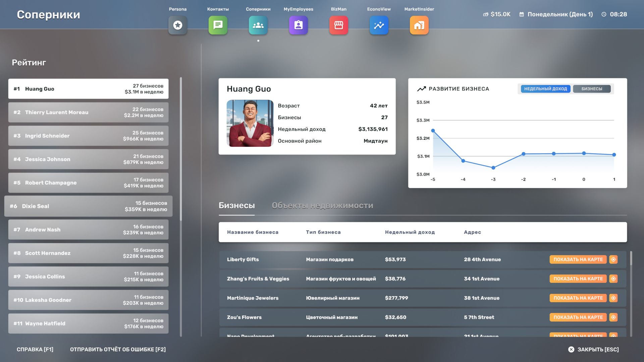Select rival Dixie Seal in ranking
The image size is (644, 362).
click(88, 206)
